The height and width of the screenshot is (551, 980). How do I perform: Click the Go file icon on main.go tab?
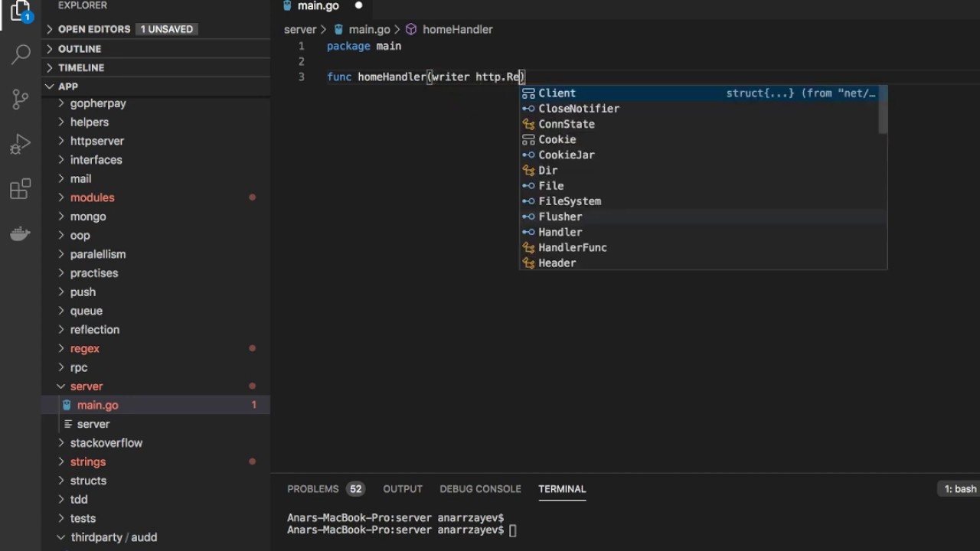(288, 5)
